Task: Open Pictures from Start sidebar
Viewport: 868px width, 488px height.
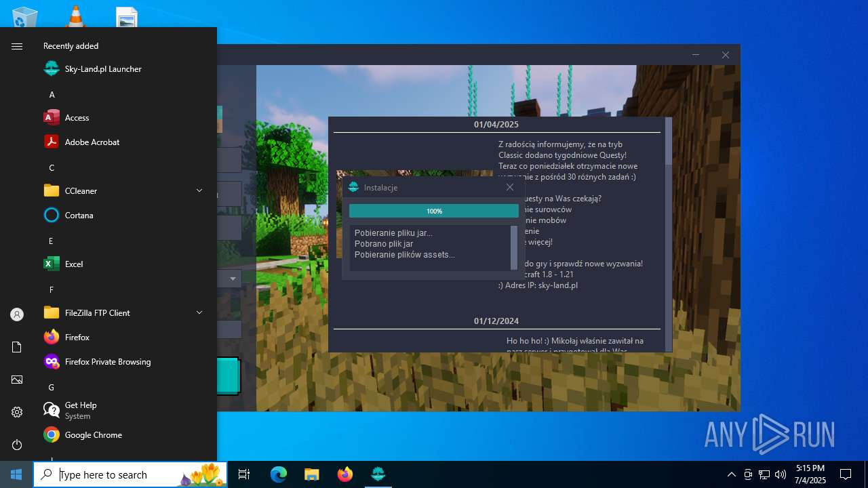Action: (17, 380)
